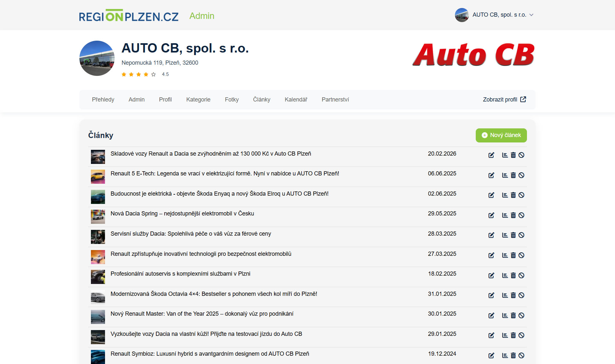The width and height of the screenshot is (615, 364).
Task: Go to the Profil tab
Action: point(166,100)
